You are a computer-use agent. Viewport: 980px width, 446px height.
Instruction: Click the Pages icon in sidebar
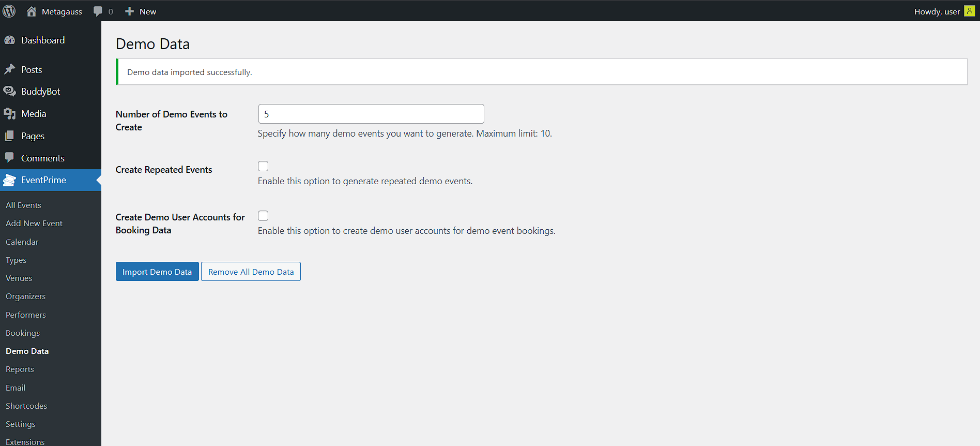[10, 136]
